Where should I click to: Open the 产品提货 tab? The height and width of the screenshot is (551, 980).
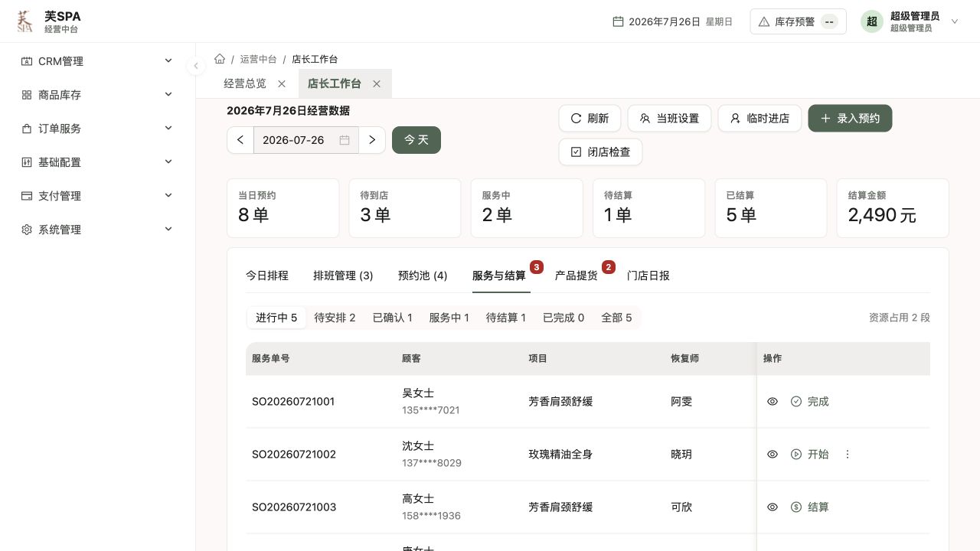pos(577,275)
